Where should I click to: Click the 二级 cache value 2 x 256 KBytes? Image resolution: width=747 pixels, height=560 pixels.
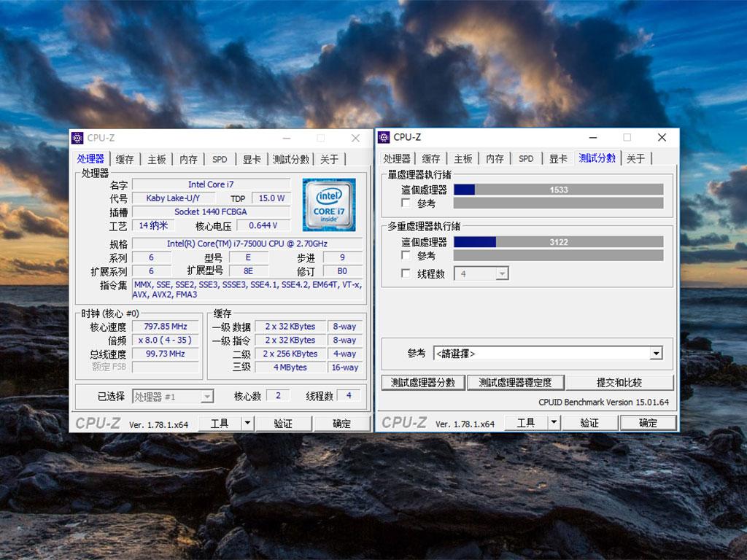coord(290,354)
